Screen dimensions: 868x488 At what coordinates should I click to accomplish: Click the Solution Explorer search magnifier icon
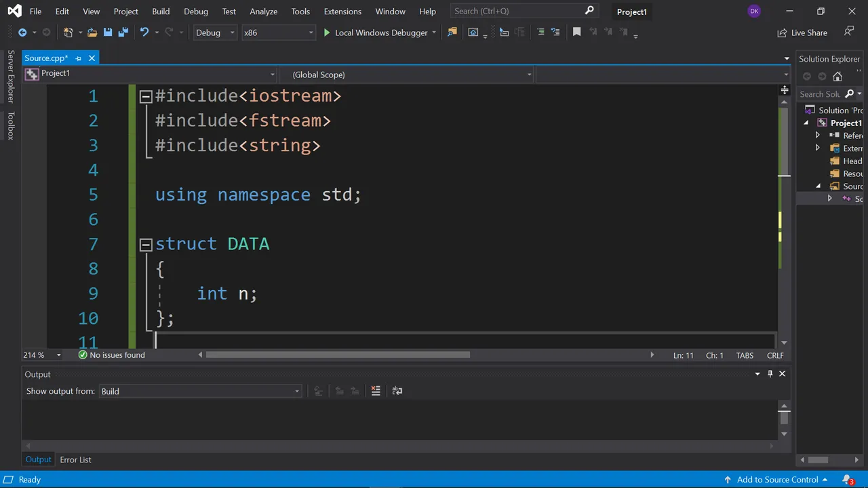[x=848, y=94]
